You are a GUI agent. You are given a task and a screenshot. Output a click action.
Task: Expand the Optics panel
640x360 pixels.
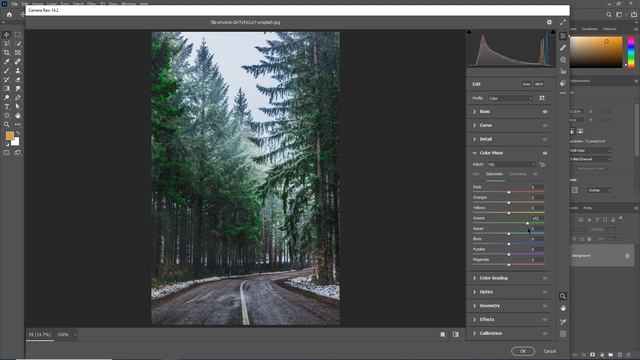click(474, 292)
